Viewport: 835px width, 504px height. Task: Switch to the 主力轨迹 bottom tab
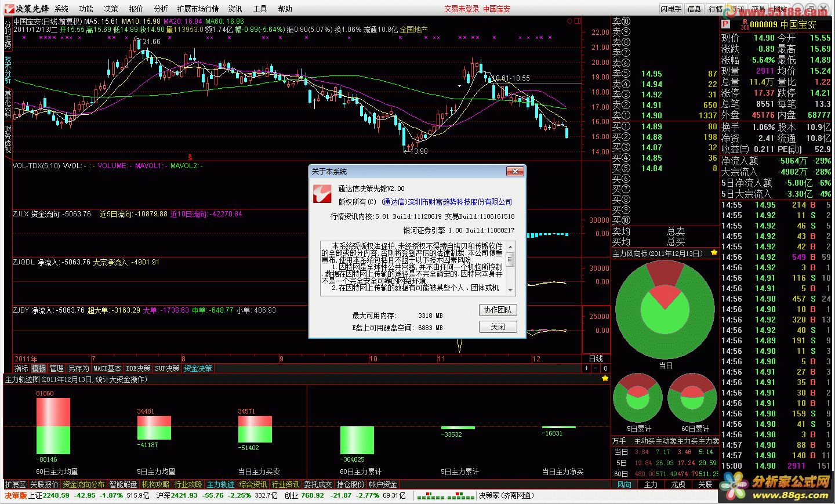click(220, 484)
